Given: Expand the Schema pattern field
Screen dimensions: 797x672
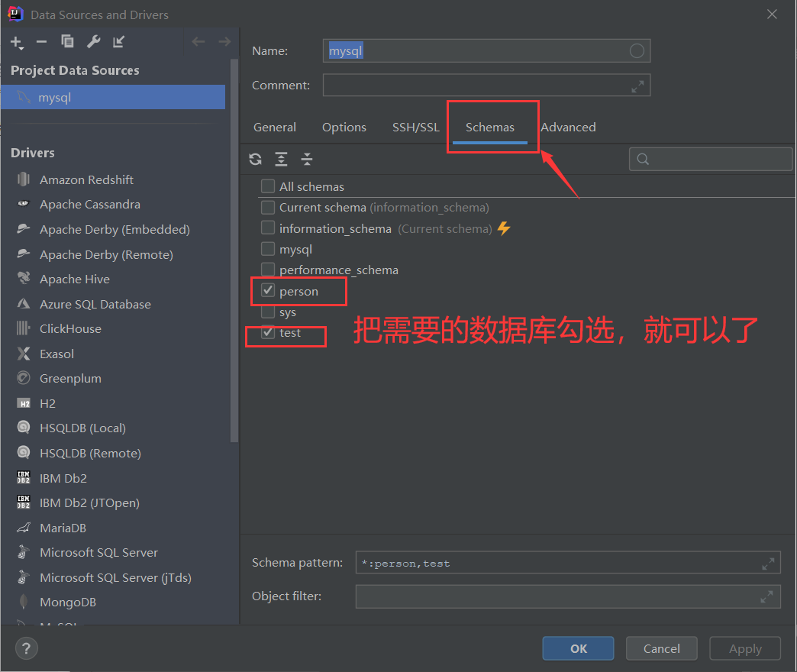Looking at the screenshot, I should point(767,564).
